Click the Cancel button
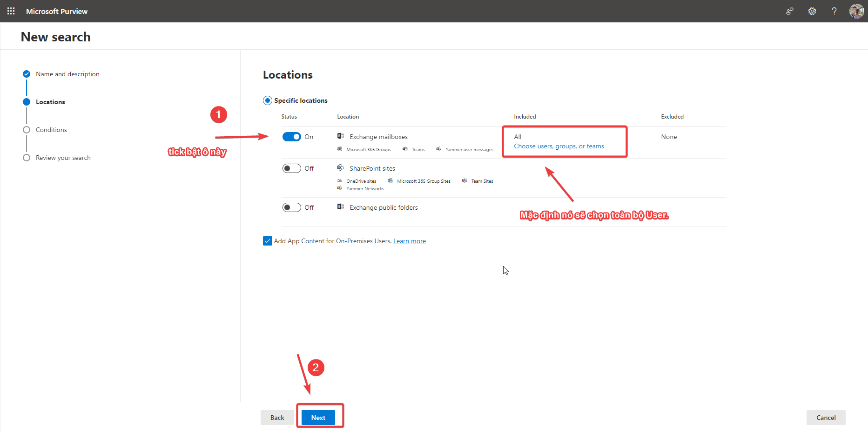The height and width of the screenshot is (432, 868). tap(826, 418)
